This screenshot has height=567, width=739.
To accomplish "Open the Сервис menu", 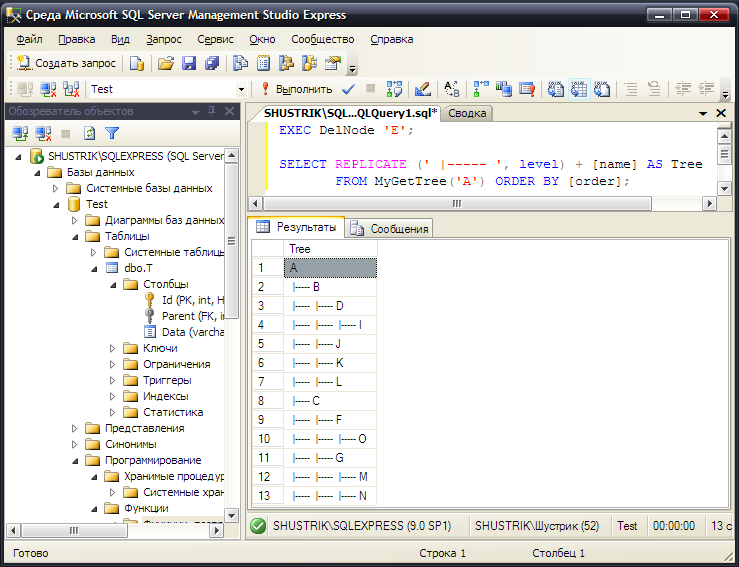I will 215,39.
